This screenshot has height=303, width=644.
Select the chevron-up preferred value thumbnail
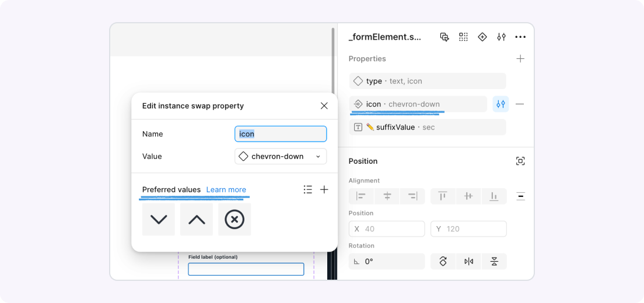(x=197, y=219)
